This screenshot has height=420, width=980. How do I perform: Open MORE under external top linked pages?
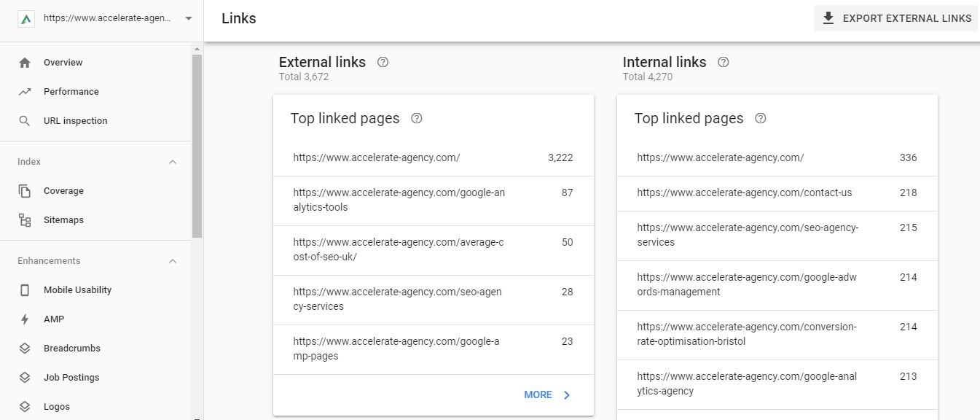tap(546, 394)
